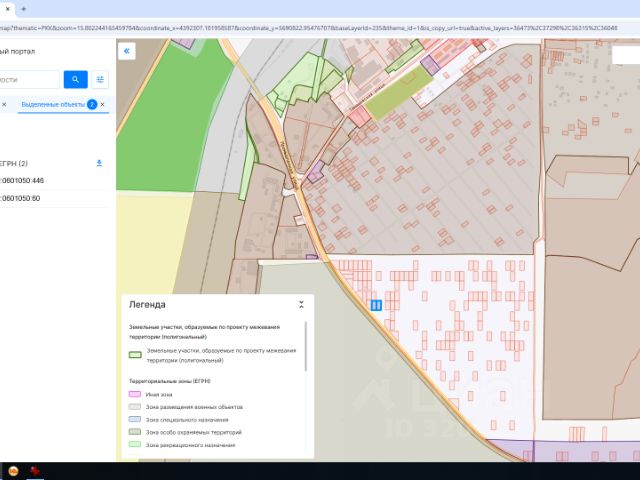Select cadastral object ending 0601050:60
The image size is (640, 480).
[20, 198]
